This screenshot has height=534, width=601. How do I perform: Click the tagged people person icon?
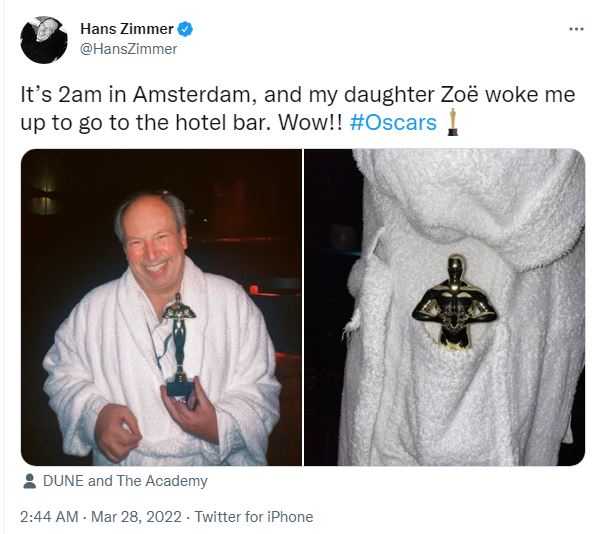[30, 481]
